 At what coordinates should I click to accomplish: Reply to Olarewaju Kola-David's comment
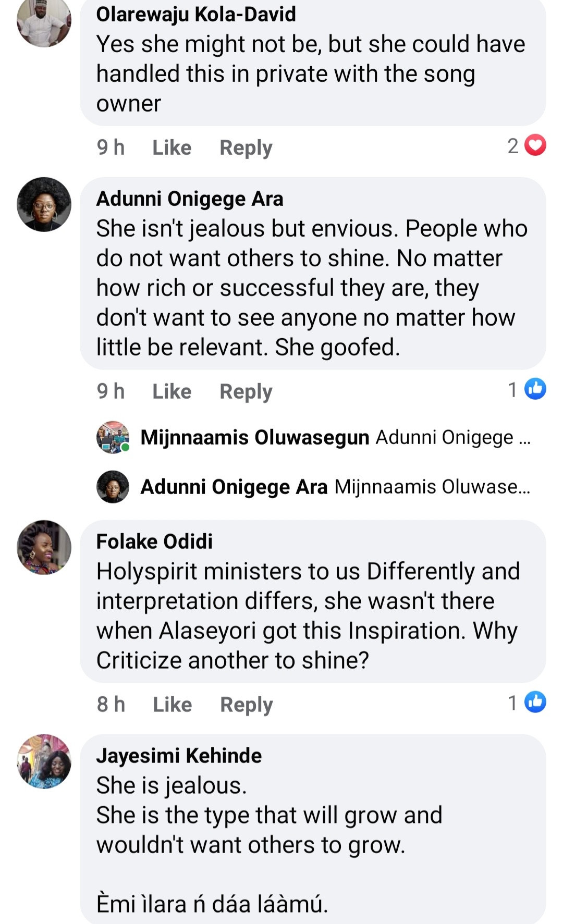point(246,147)
